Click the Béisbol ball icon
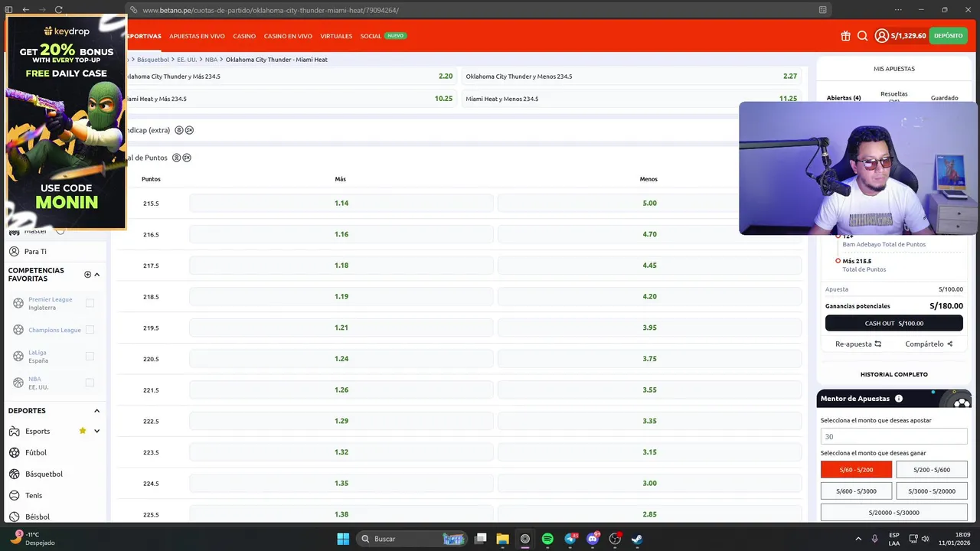 [14, 517]
